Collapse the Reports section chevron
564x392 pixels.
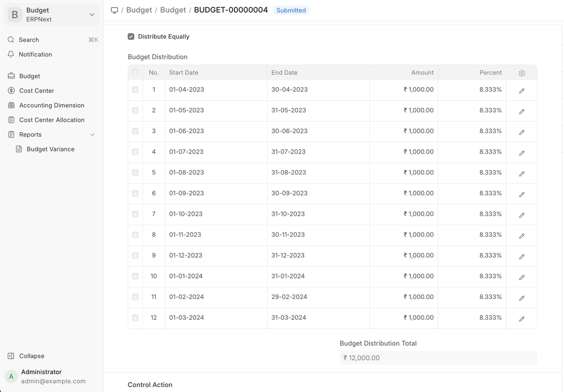[x=92, y=135]
